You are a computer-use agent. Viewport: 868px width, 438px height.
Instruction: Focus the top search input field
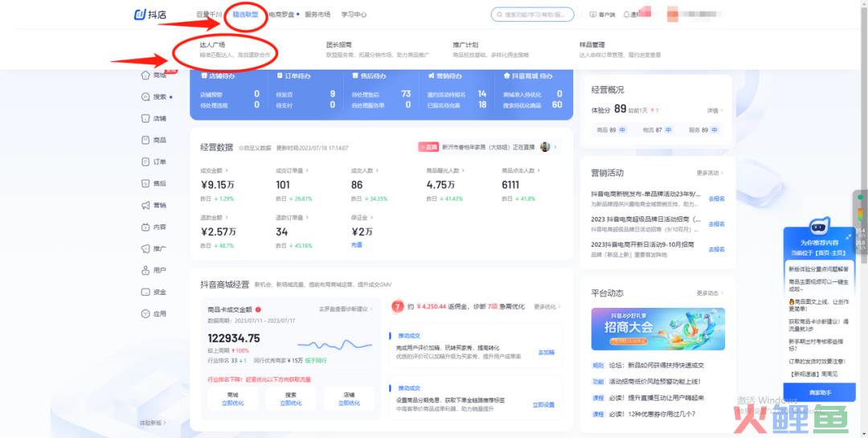(x=533, y=14)
